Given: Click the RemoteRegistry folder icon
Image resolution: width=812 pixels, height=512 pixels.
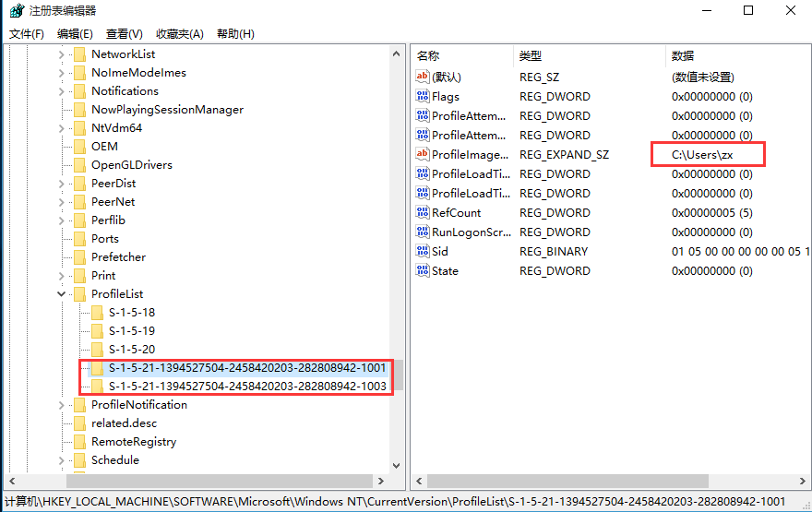Looking at the screenshot, I should (x=79, y=442).
